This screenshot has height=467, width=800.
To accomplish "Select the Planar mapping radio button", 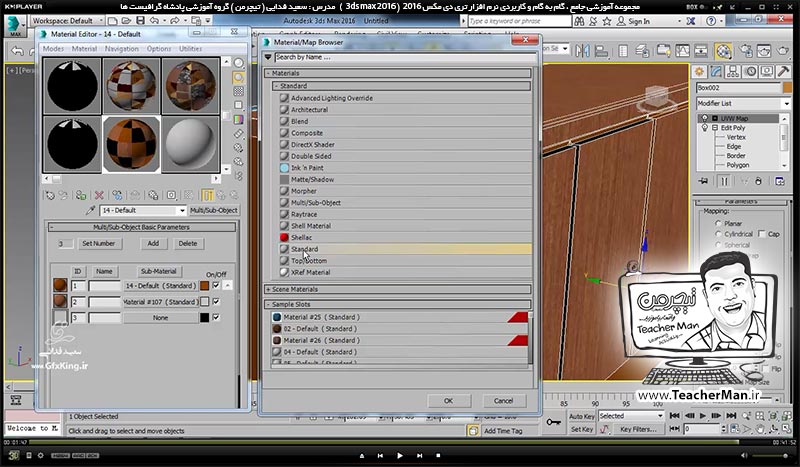I will click(718, 224).
